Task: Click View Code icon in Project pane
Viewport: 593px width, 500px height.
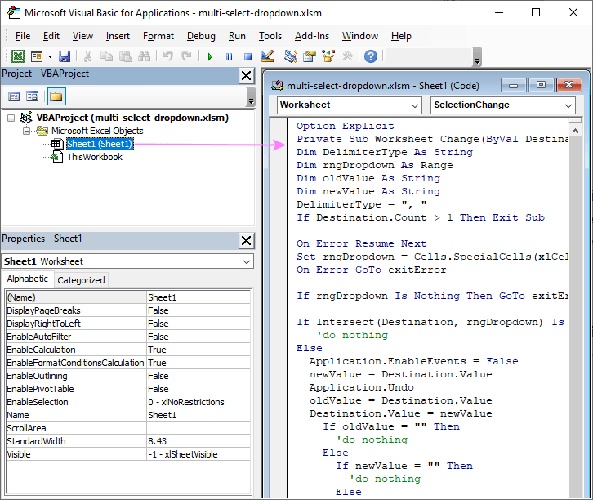Action: coord(14,96)
